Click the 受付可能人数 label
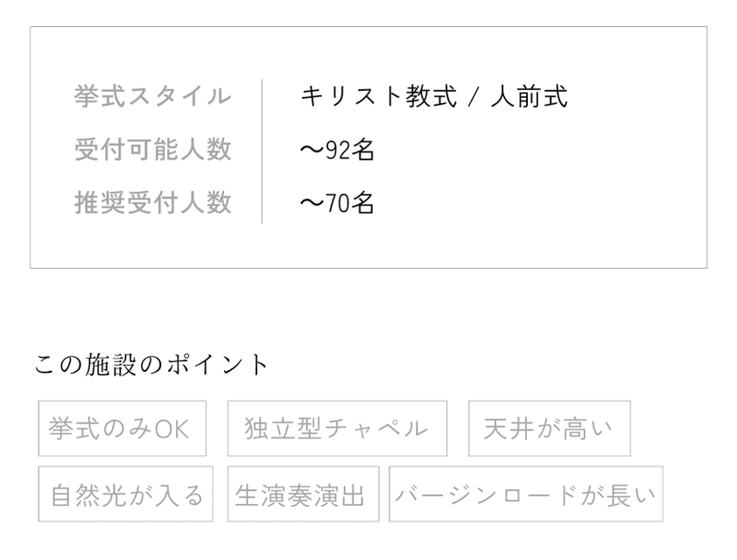This screenshot has height=560, width=737. (x=153, y=150)
